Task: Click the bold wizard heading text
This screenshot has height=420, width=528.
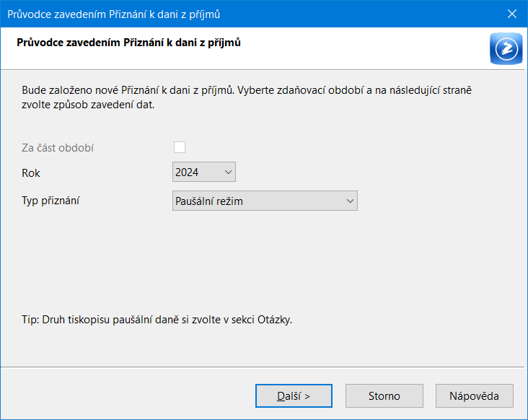Action: [128, 43]
